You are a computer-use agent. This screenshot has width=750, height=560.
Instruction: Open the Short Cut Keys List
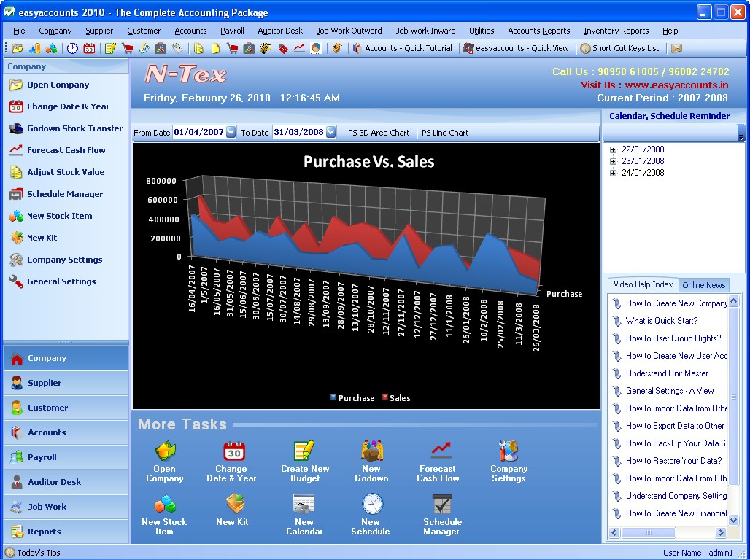[x=620, y=48]
